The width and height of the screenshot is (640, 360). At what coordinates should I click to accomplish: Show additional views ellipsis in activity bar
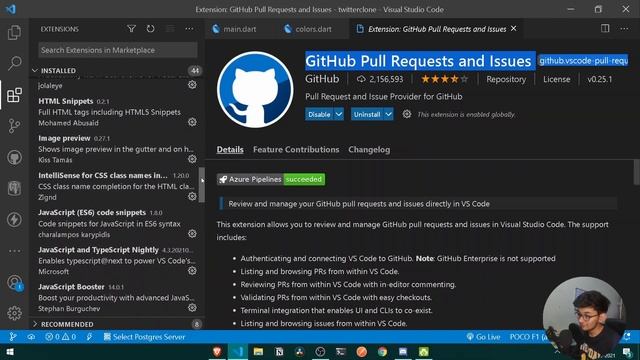click(14, 251)
